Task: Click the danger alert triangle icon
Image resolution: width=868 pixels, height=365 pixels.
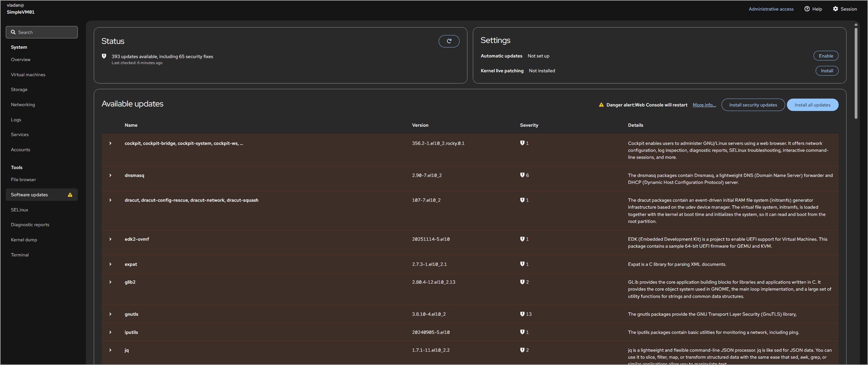Action: (x=601, y=105)
